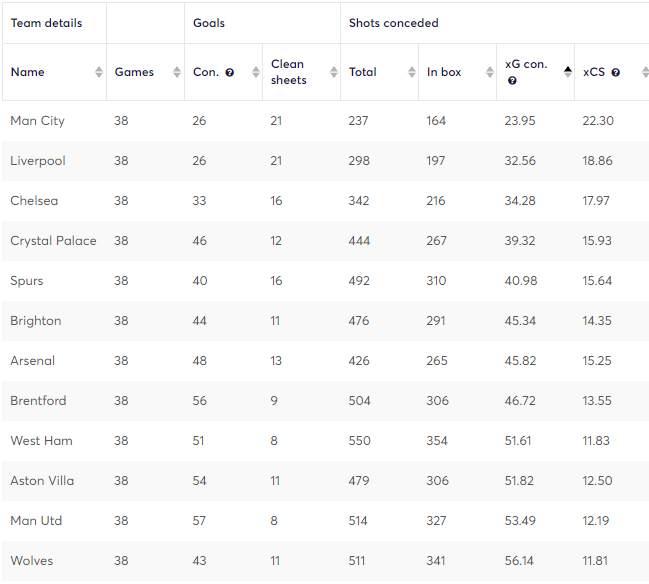Select the Liverpool team name
The height and width of the screenshot is (584, 649).
[38, 161]
